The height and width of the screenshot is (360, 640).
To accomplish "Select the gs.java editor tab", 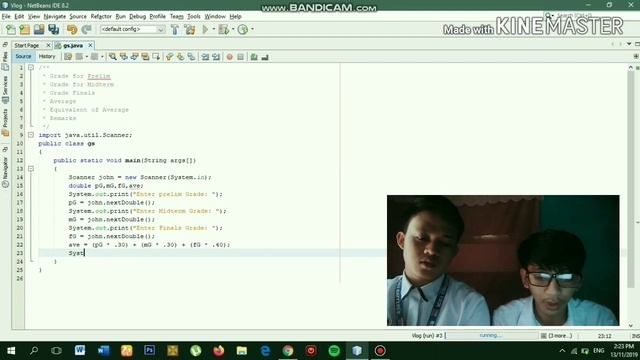I will point(73,45).
